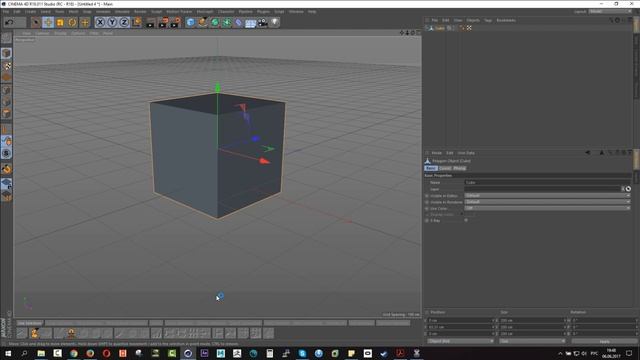Toggle the X-Ray checkbox
This screenshot has width=640, height=360.
(466, 220)
